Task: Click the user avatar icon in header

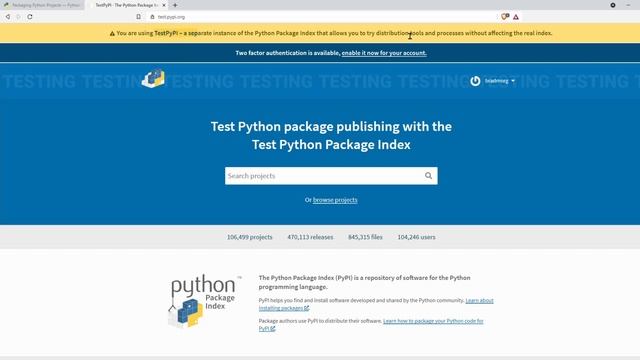Action: pos(475,81)
